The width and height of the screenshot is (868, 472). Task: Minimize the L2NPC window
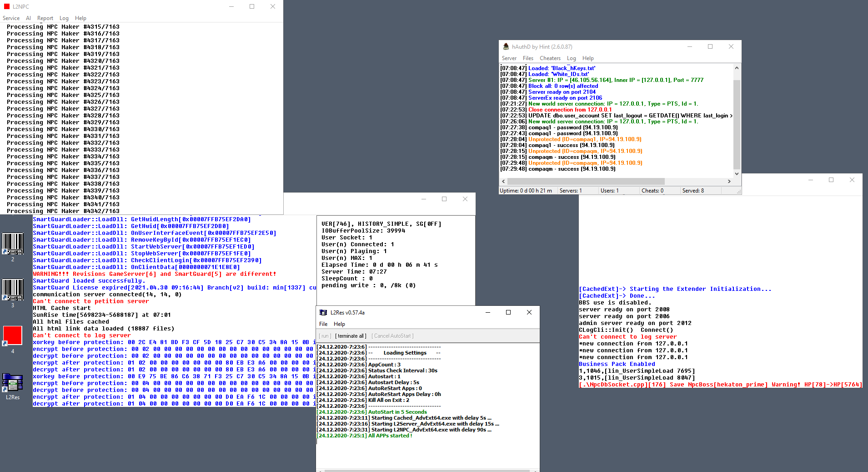pos(231,6)
